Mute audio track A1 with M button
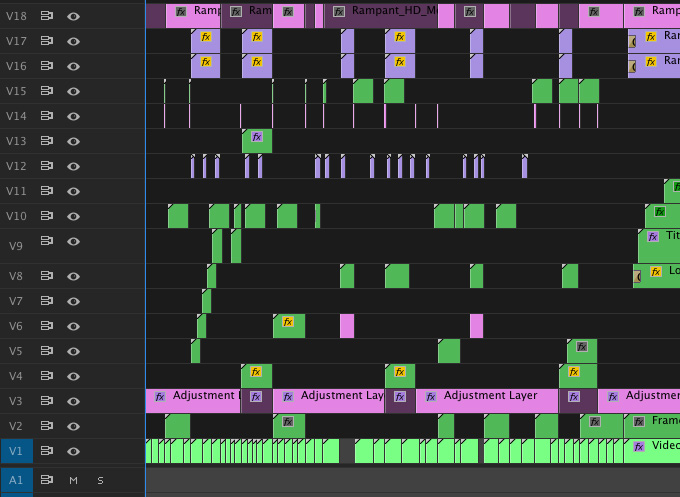This screenshot has width=680, height=497. (73, 481)
